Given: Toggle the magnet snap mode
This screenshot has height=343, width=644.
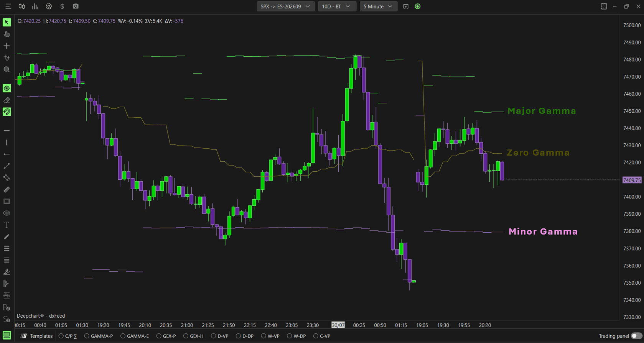Looking at the screenshot, I should (x=7, y=112).
